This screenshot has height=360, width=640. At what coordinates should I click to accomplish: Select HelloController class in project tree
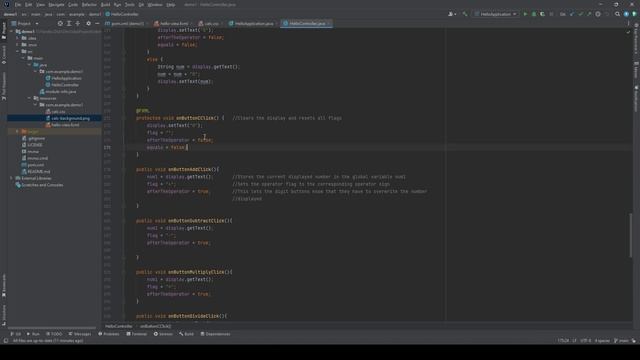pyautogui.click(x=62, y=85)
